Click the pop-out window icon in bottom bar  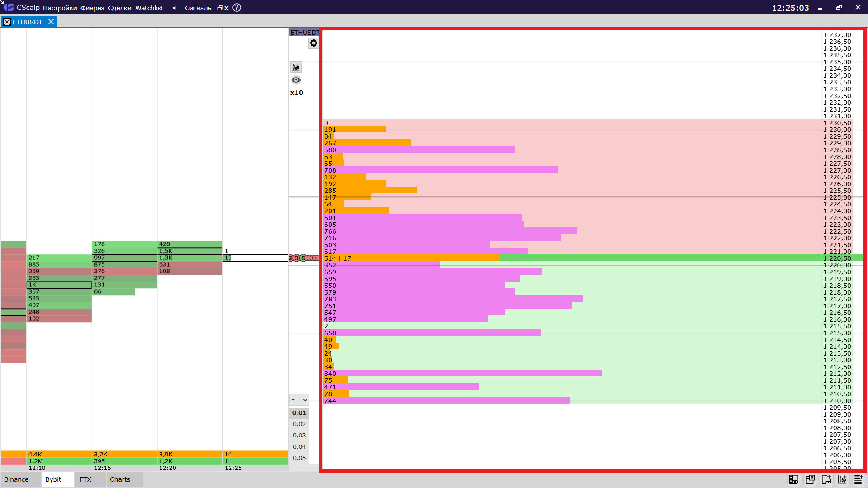(x=810, y=479)
